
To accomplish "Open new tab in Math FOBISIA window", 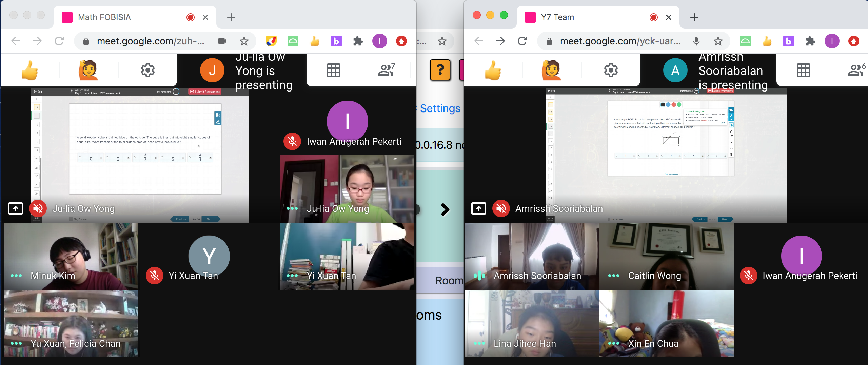I will 231,17.
